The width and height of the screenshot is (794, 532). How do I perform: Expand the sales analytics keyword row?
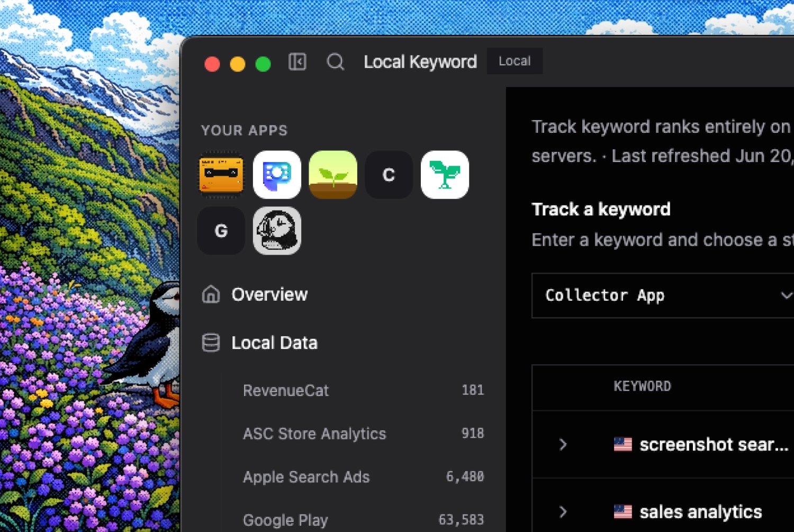[563, 512]
